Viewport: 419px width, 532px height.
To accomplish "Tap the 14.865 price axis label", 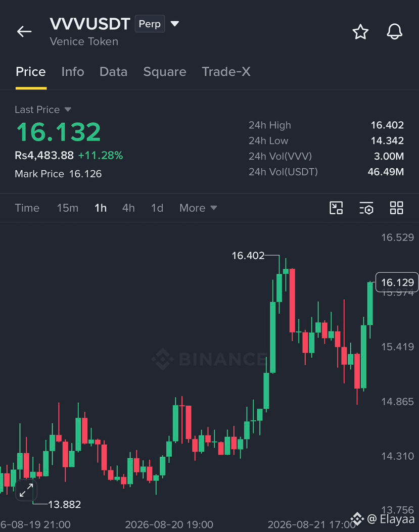I will click(398, 402).
